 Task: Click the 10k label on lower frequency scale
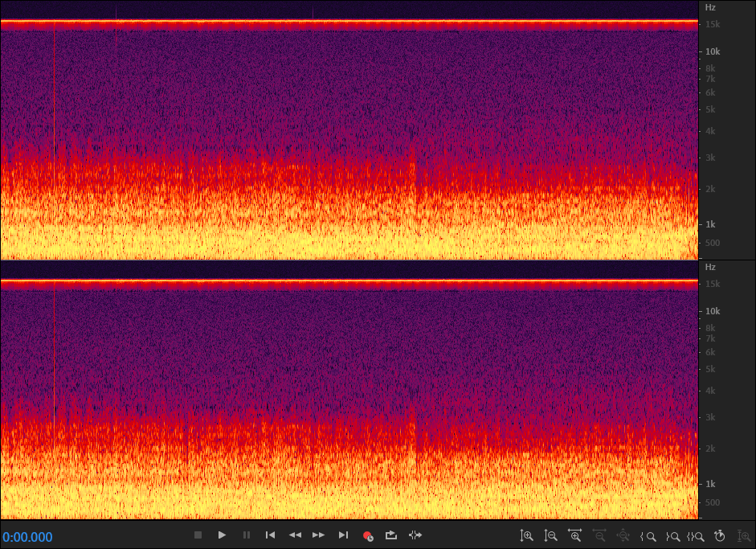coord(713,311)
